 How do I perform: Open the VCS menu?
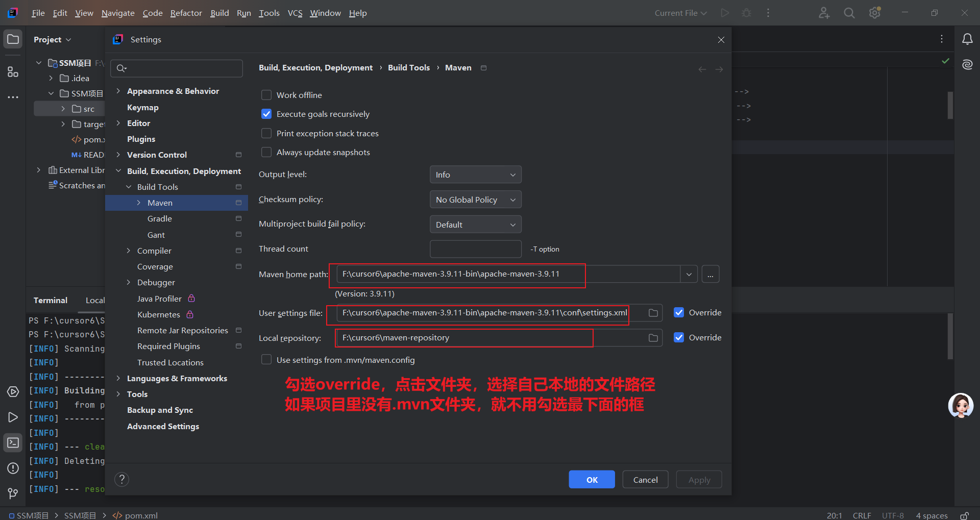coord(295,13)
